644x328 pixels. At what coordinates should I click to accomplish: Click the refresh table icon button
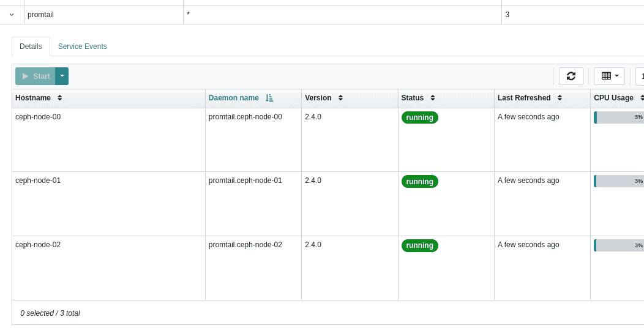point(571,76)
